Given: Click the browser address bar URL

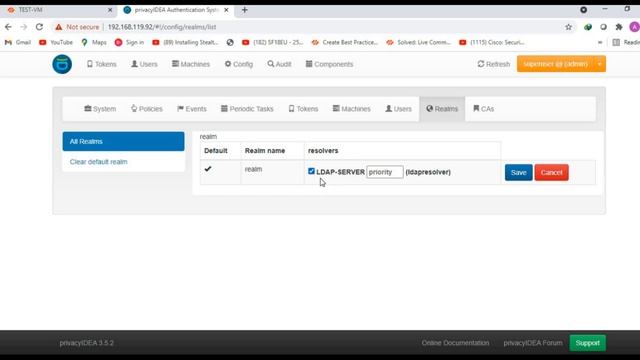Looking at the screenshot, I should [x=162, y=27].
